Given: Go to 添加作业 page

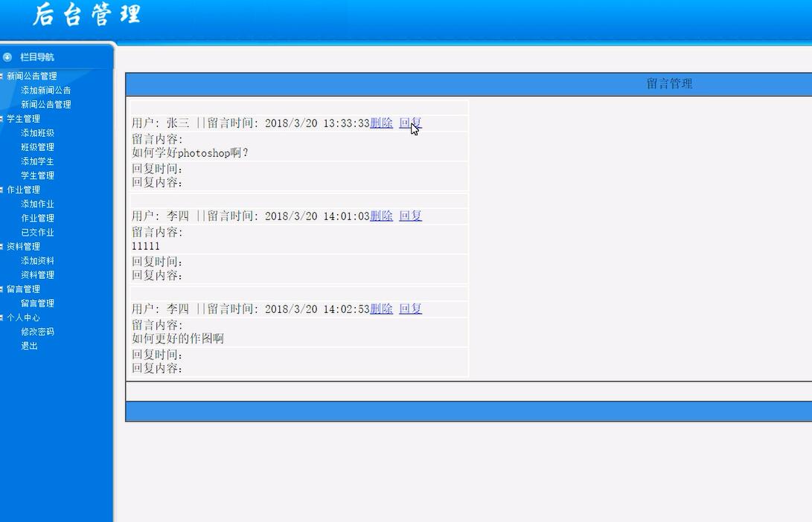Looking at the screenshot, I should click(37, 204).
